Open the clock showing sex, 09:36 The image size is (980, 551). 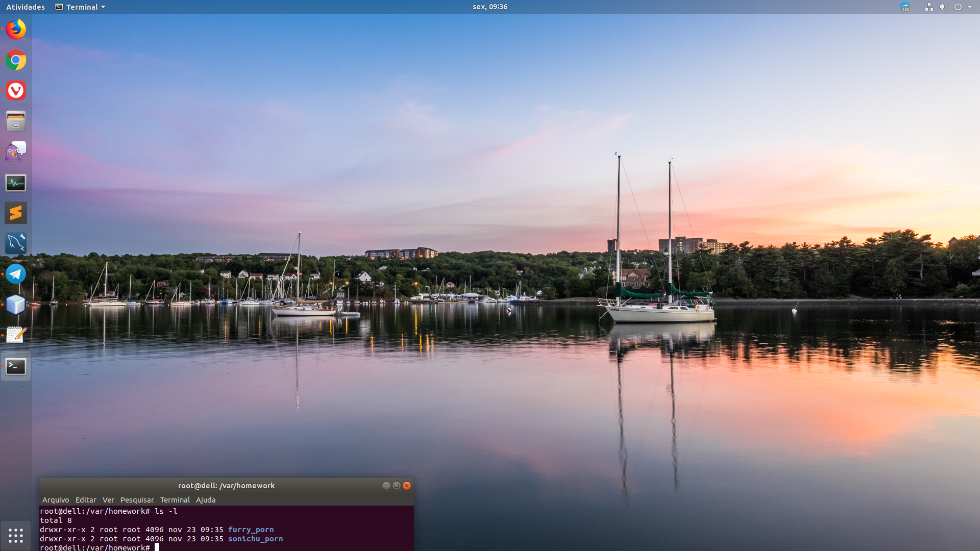(490, 7)
